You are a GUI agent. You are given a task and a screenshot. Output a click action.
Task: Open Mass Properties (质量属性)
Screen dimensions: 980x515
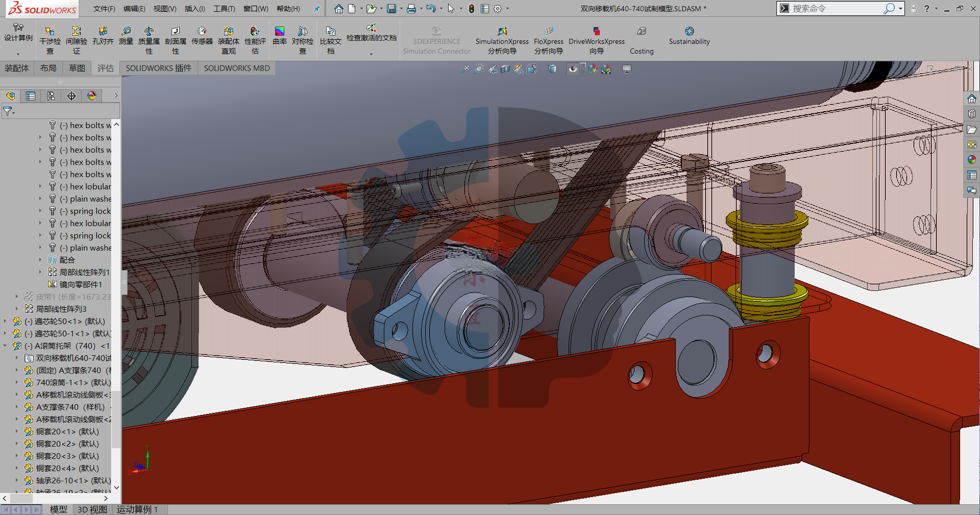(149, 40)
